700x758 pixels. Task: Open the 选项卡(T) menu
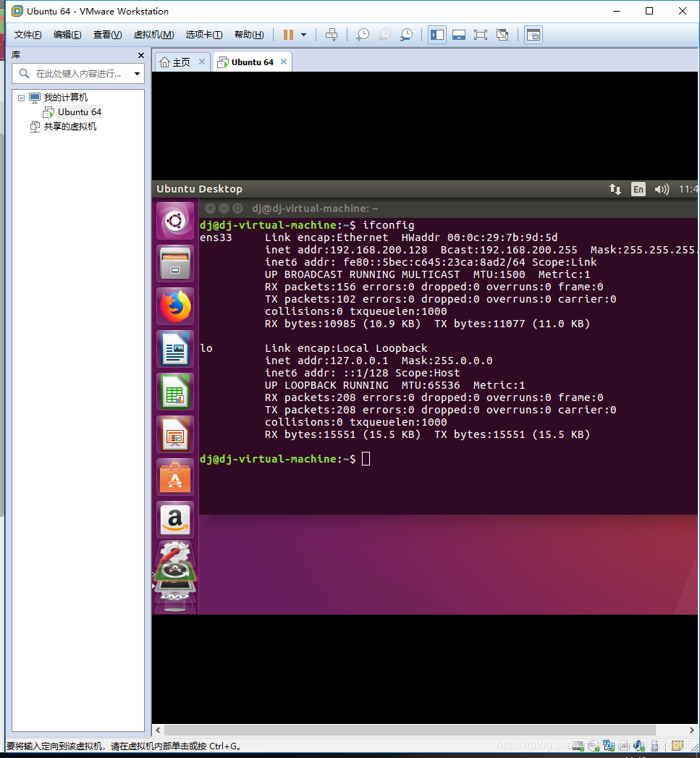(204, 35)
